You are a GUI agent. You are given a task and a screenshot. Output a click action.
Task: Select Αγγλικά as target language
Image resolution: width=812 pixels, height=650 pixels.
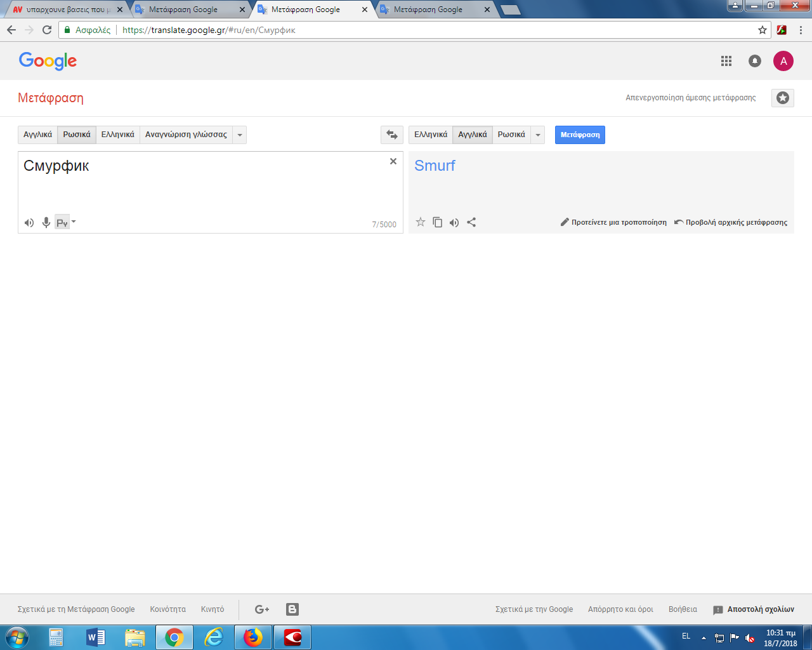[473, 135]
